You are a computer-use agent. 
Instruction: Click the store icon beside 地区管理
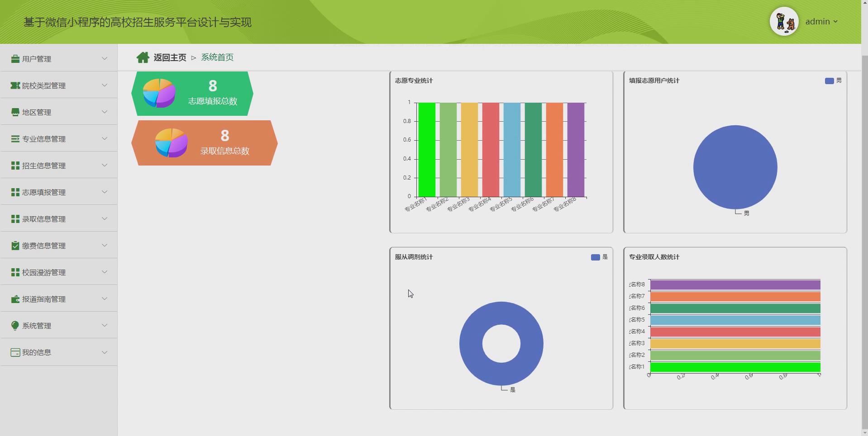[x=15, y=112]
